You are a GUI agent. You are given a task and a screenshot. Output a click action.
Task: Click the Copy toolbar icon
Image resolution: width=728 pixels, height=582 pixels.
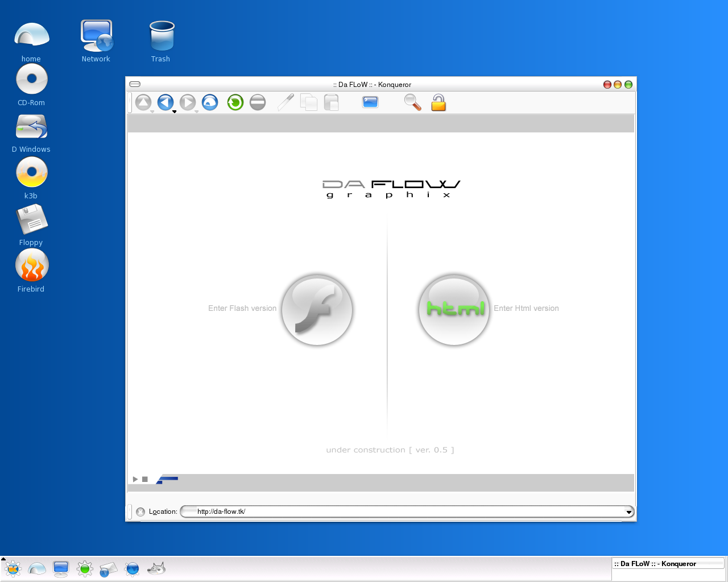point(309,102)
